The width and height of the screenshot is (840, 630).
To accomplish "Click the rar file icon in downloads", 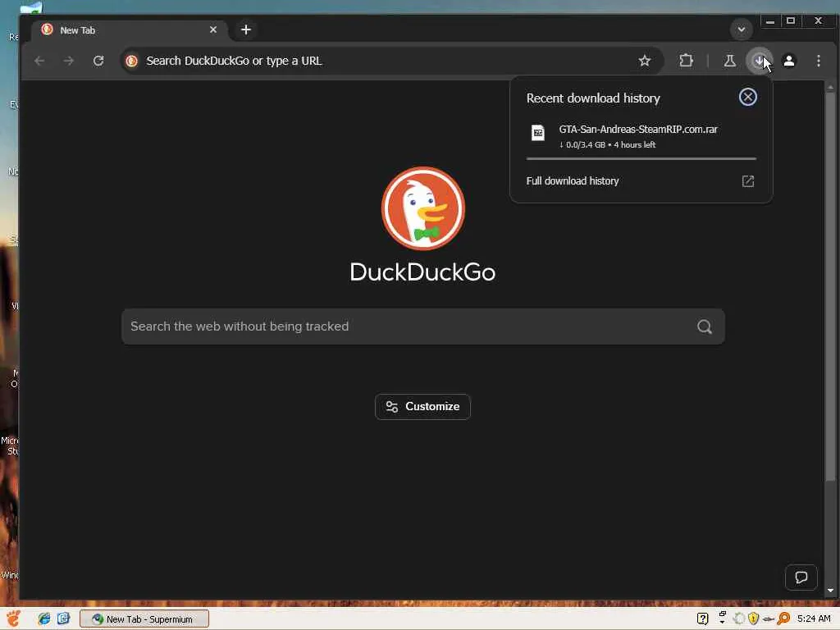I will tap(538, 132).
